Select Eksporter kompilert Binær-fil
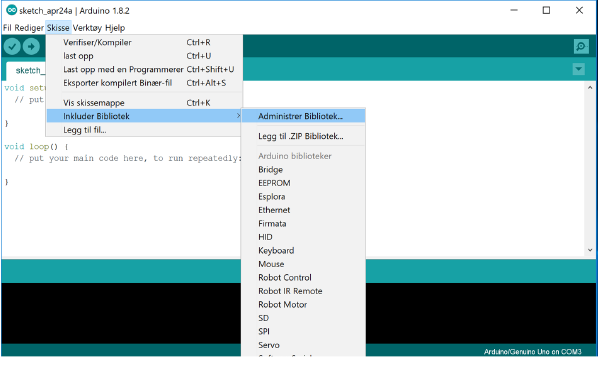Viewport: 600px width, 366px height. 144,83
